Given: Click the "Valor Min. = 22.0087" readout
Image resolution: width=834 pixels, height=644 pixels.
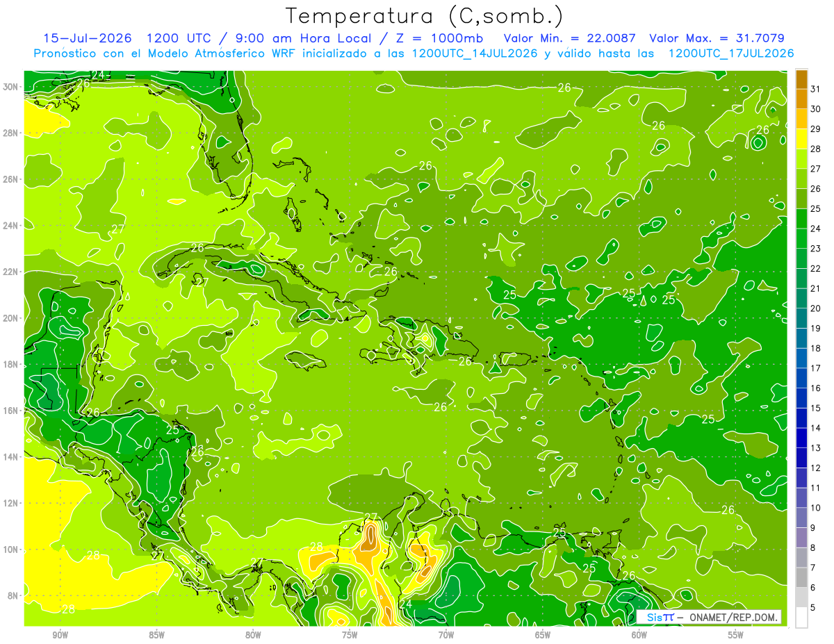Looking at the screenshot, I should pyautogui.click(x=570, y=38).
